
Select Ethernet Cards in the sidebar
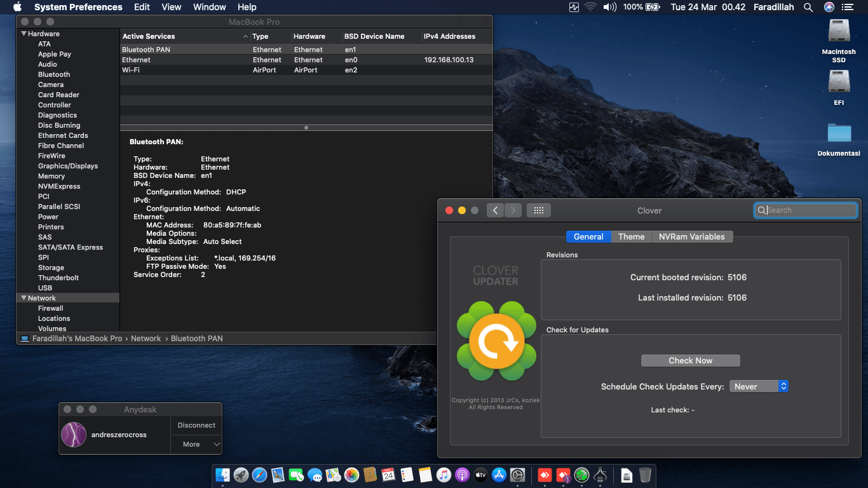point(63,135)
